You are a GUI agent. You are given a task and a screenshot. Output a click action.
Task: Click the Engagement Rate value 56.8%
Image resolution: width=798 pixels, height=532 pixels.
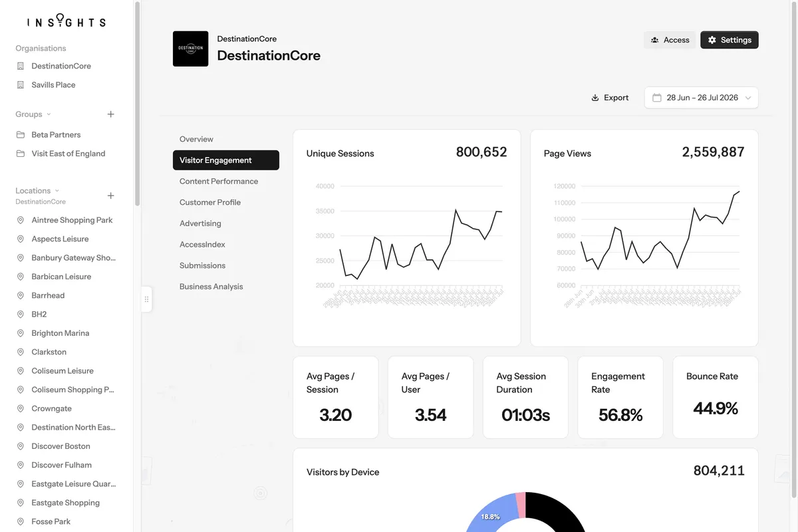pyautogui.click(x=620, y=415)
